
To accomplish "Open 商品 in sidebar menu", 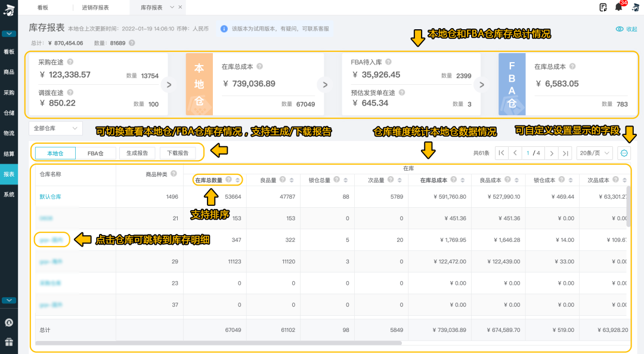I will (9, 72).
